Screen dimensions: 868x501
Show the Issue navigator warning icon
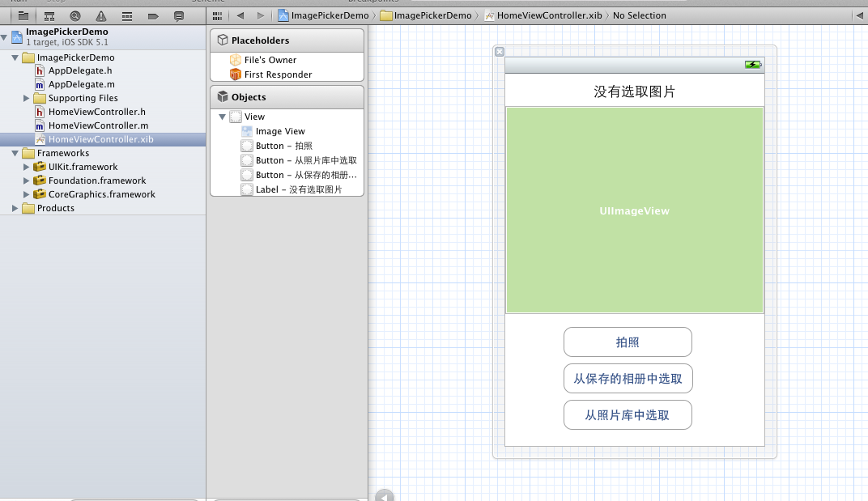click(x=101, y=15)
